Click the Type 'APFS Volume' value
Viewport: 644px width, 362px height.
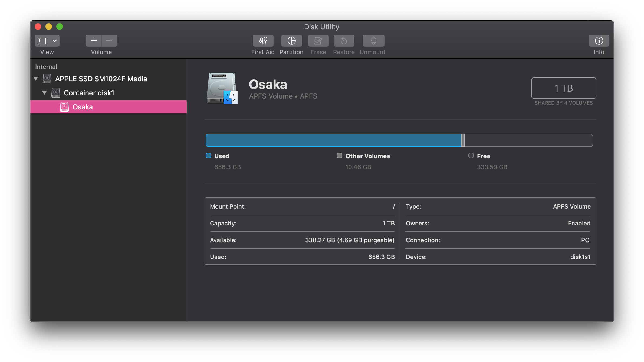(572, 206)
